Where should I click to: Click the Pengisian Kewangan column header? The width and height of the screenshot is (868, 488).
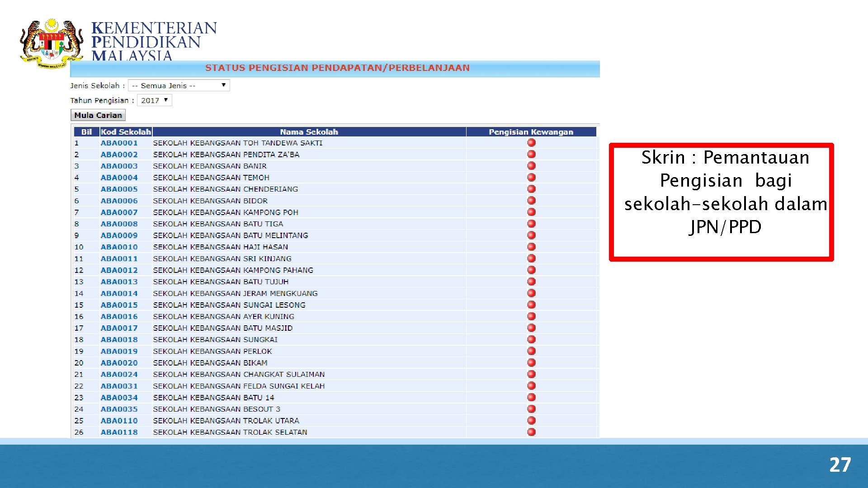[531, 132]
